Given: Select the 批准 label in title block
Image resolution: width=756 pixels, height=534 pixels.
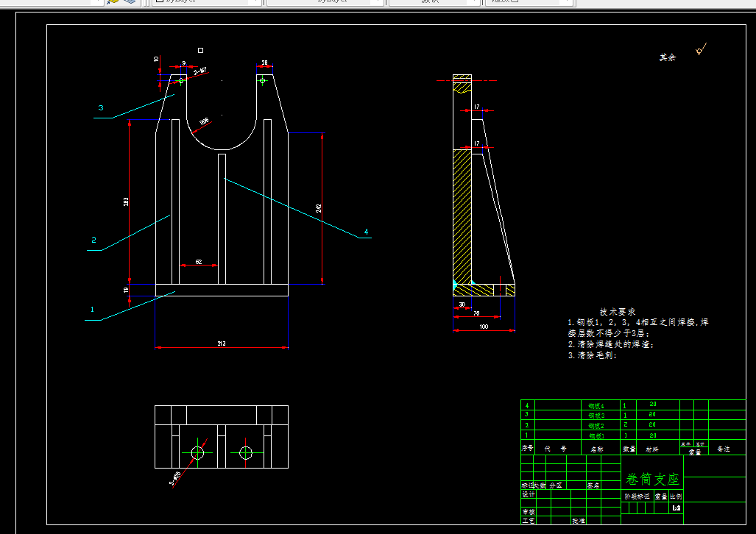Looking at the screenshot, I should pyautogui.click(x=579, y=521).
